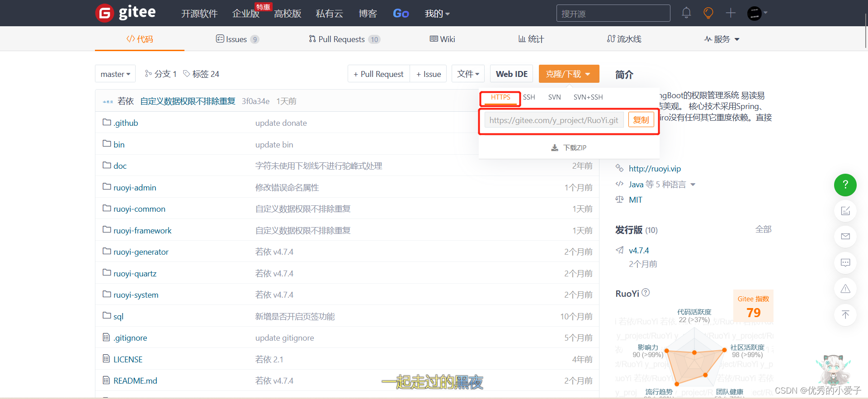This screenshot has height=399, width=868.
Task: Click the chat message floating icon
Action: (845, 263)
